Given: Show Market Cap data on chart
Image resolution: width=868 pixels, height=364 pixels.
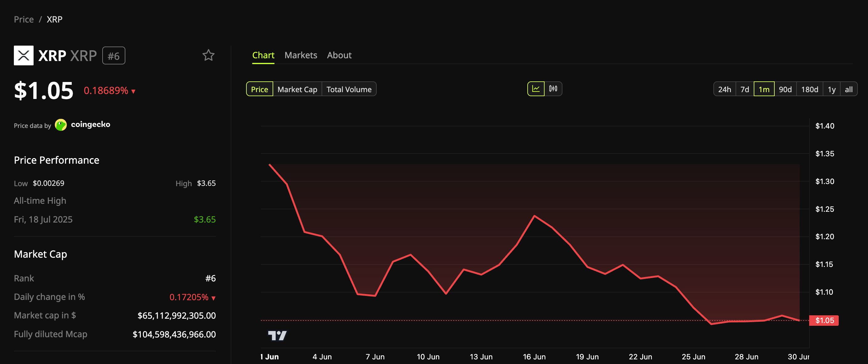Looking at the screenshot, I should tap(297, 89).
